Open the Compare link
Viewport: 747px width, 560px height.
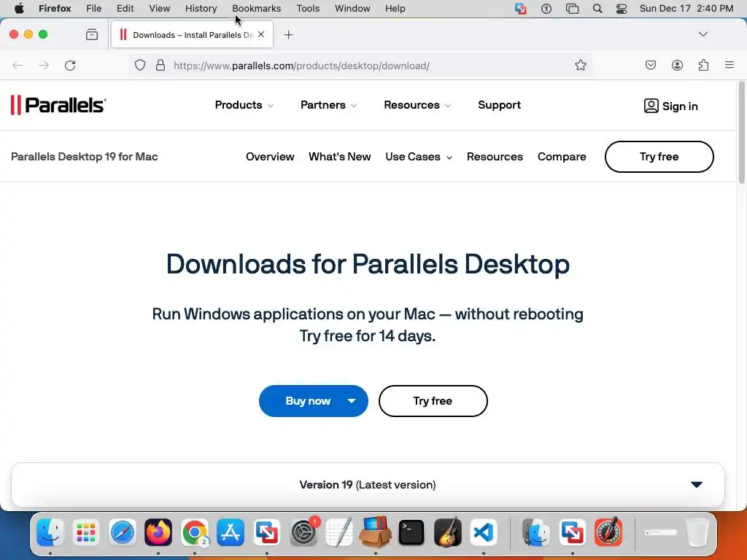click(x=562, y=157)
